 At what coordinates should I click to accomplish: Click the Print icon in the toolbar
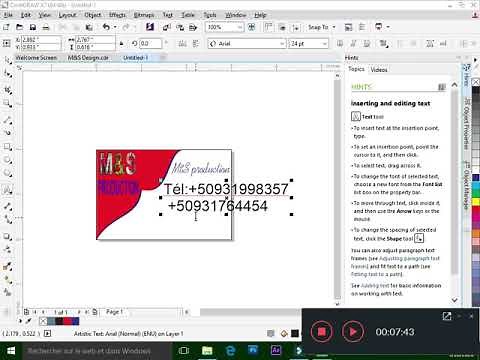point(46,27)
